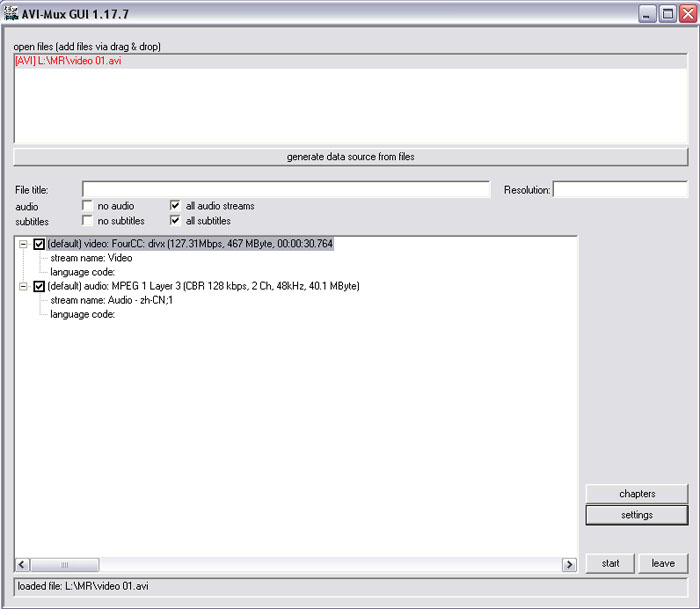
Task: Select stream name: Audio - zh-CN;1 item
Action: pos(112,300)
